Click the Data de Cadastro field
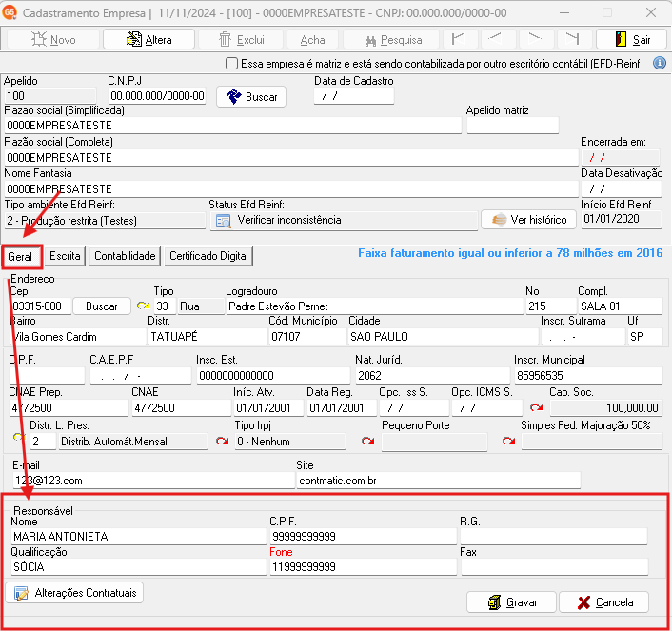This screenshot has height=631, width=672. click(353, 95)
